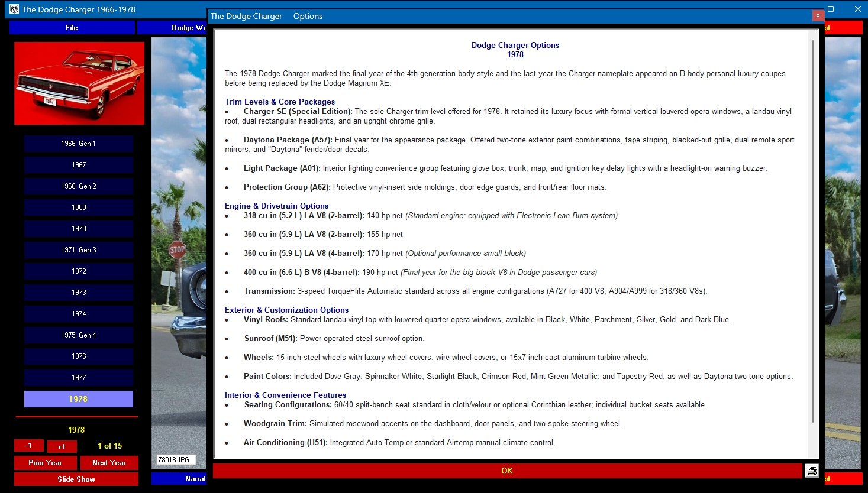Click the 'Exterior & Customization Options' heading
Image resolution: width=868 pixels, height=493 pixels.
286,310
